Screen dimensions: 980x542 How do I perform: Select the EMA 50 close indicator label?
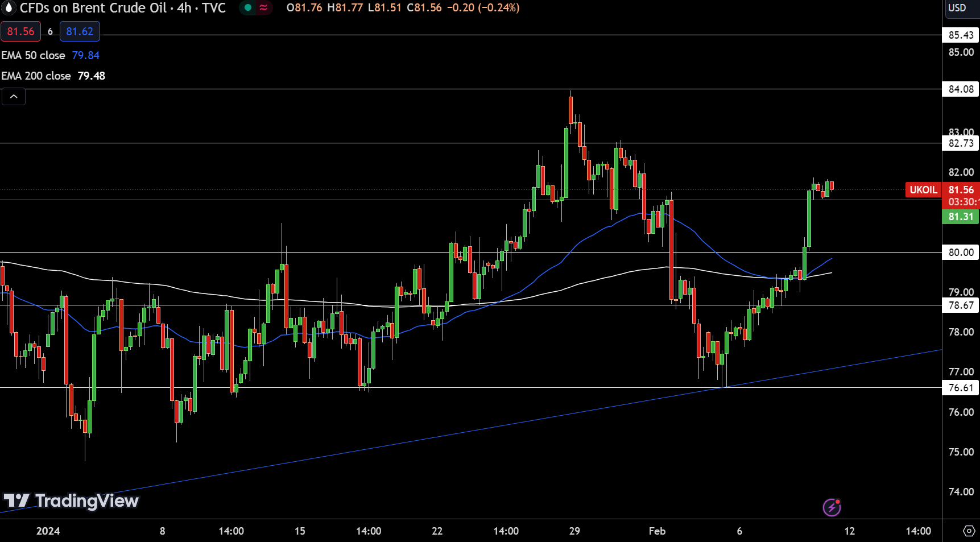[33, 55]
